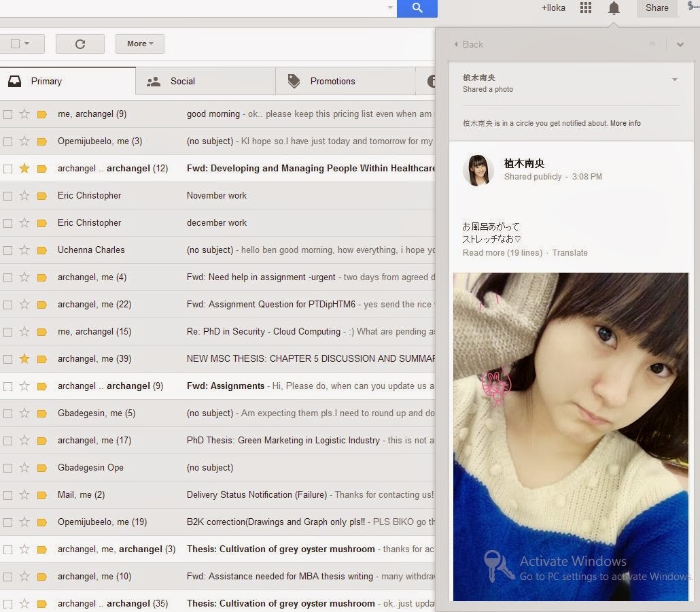Click importance marker on PhD in Security email

click(42, 332)
